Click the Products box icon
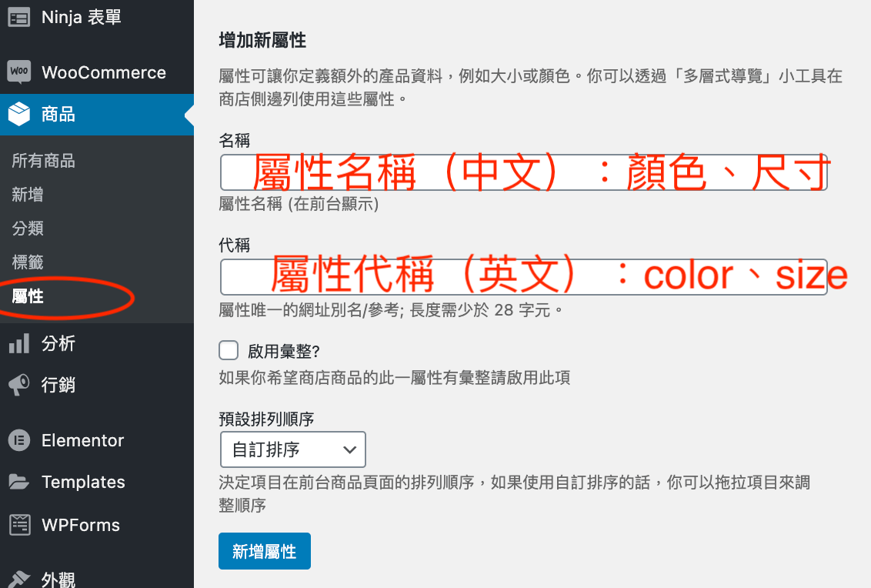This screenshot has width=871, height=588. pos(19,115)
